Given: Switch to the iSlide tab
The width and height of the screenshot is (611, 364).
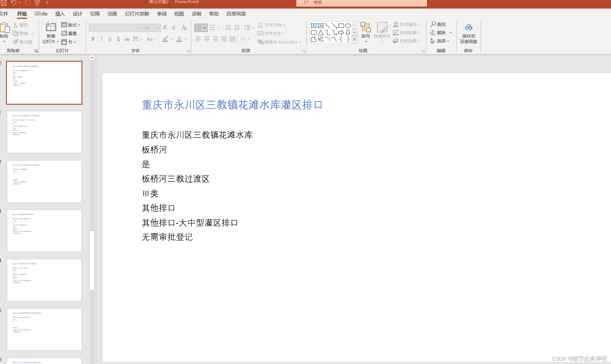Looking at the screenshot, I should tap(41, 14).
